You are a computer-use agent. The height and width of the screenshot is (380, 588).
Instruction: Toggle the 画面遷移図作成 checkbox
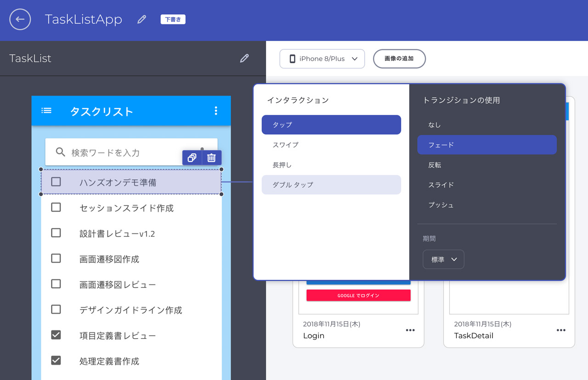[56, 259]
